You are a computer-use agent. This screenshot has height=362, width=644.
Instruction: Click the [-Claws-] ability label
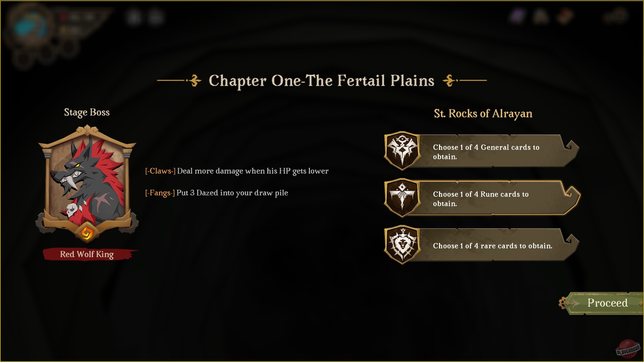(x=160, y=171)
